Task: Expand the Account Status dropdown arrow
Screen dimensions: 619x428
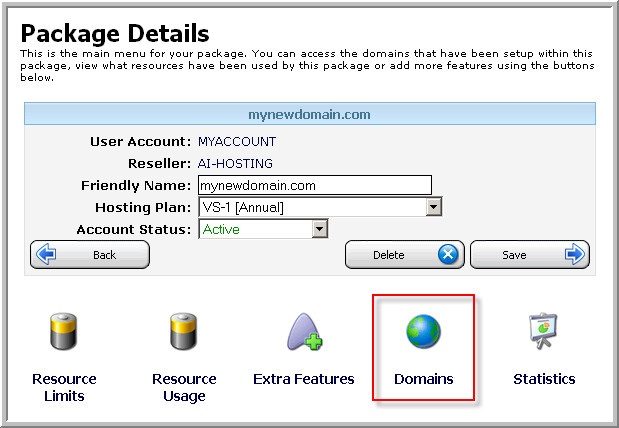Action: [319, 229]
